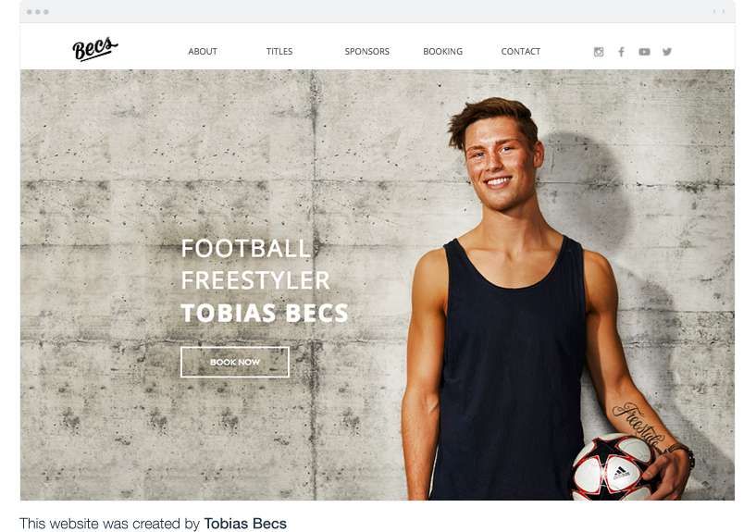Click the first gray window dot
This screenshot has height=532, width=756.
(x=30, y=11)
